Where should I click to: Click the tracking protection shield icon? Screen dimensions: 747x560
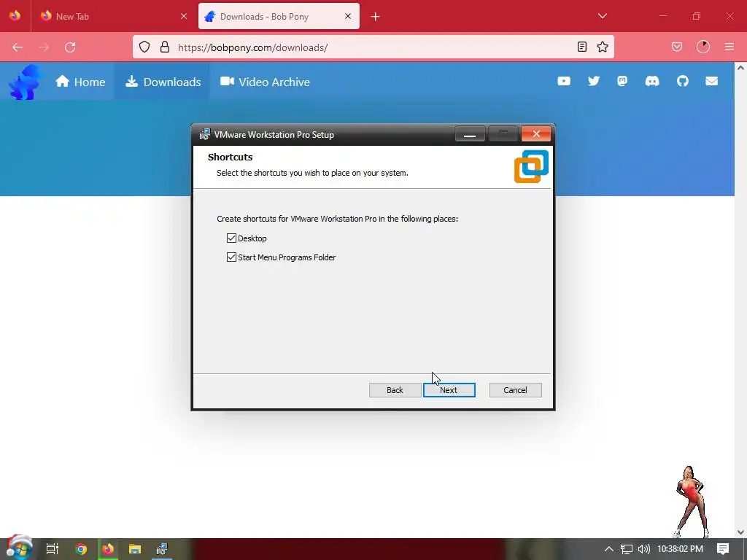click(x=144, y=47)
